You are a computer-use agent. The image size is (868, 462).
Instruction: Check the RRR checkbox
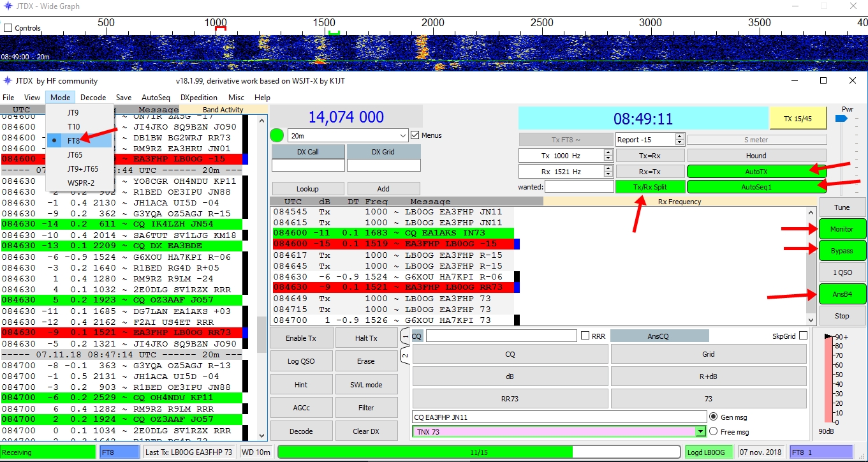pos(585,336)
